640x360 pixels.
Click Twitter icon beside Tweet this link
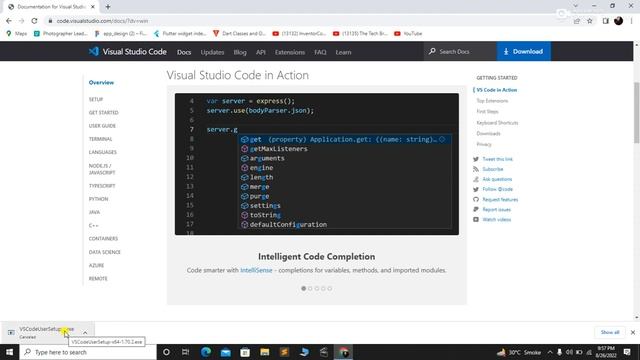(x=476, y=159)
